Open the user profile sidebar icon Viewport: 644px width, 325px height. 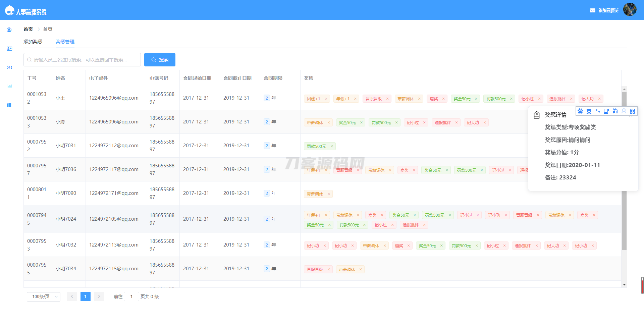(x=9, y=30)
